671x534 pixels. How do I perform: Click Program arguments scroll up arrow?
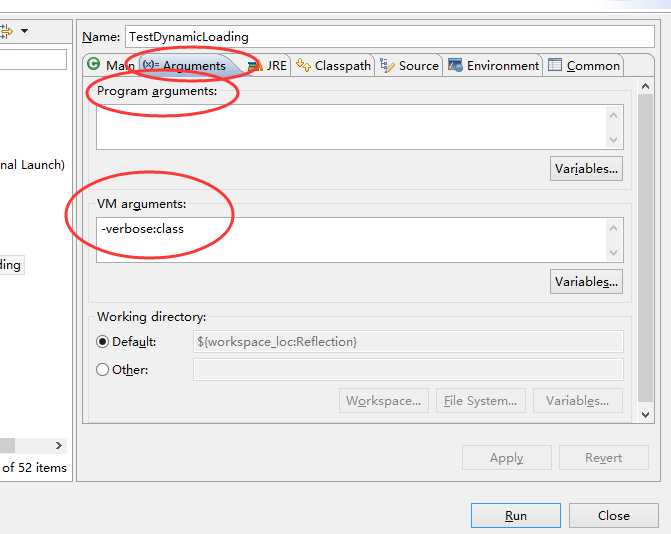point(614,116)
